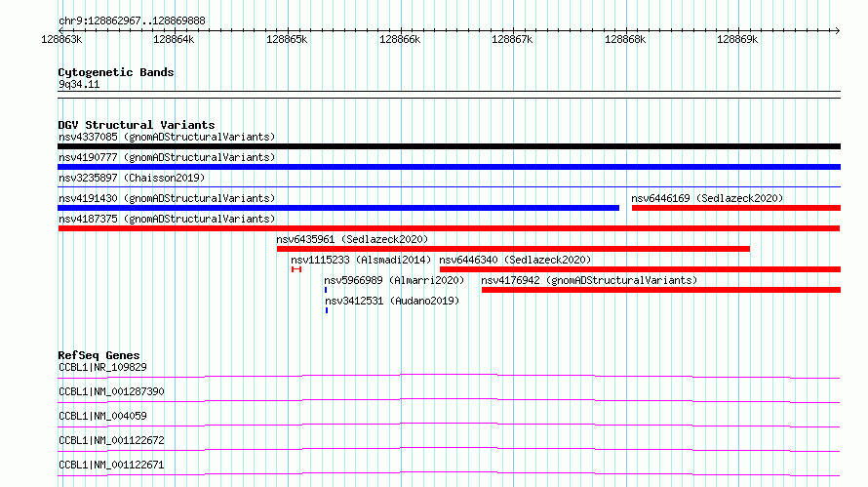Image resolution: width=868 pixels, height=487 pixels.
Task: Click the small red marker for nsv1115233
Action: coord(296,269)
